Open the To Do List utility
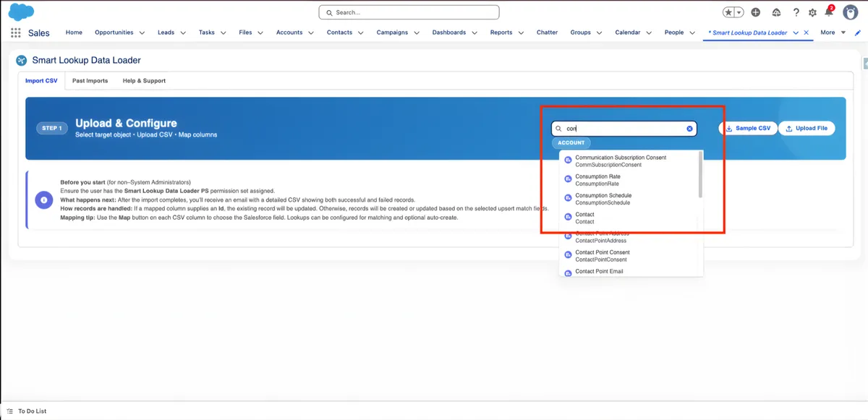This screenshot has width=868, height=420. (27, 411)
